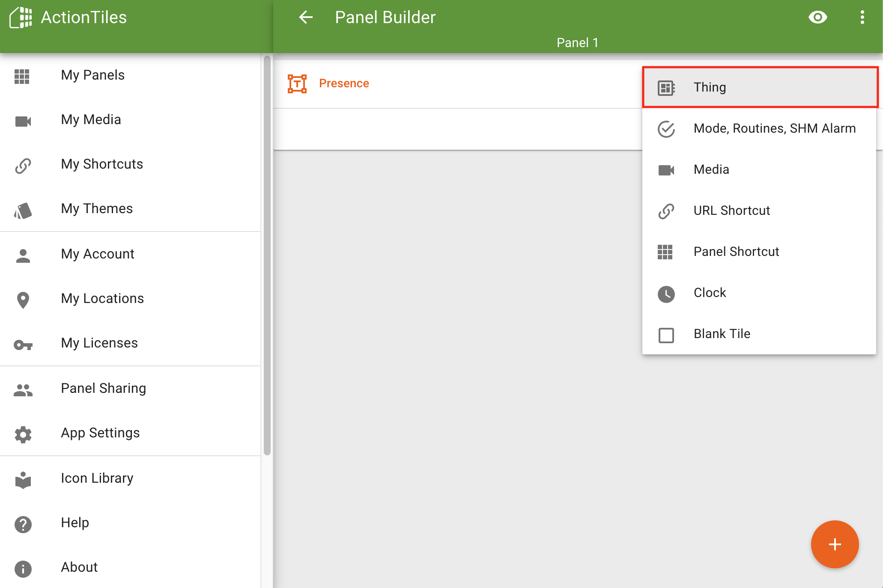The image size is (883, 588).
Task: Click the Media camera icon in menu
Action: 666,170
